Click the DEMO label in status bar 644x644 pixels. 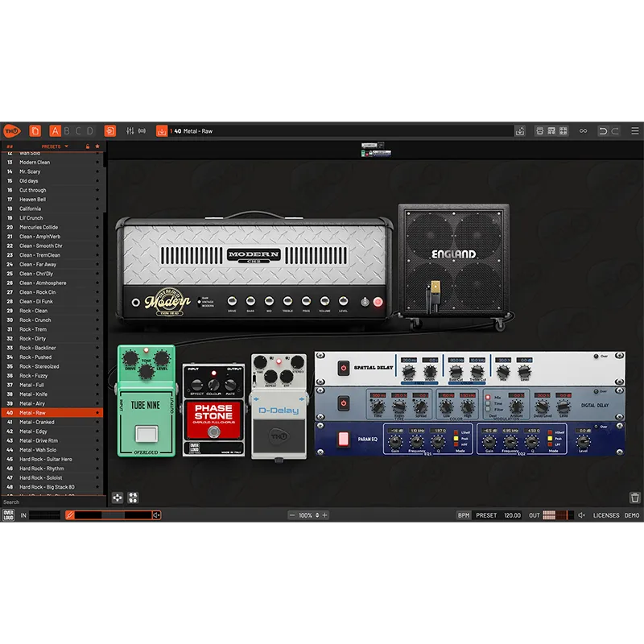tap(632, 515)
